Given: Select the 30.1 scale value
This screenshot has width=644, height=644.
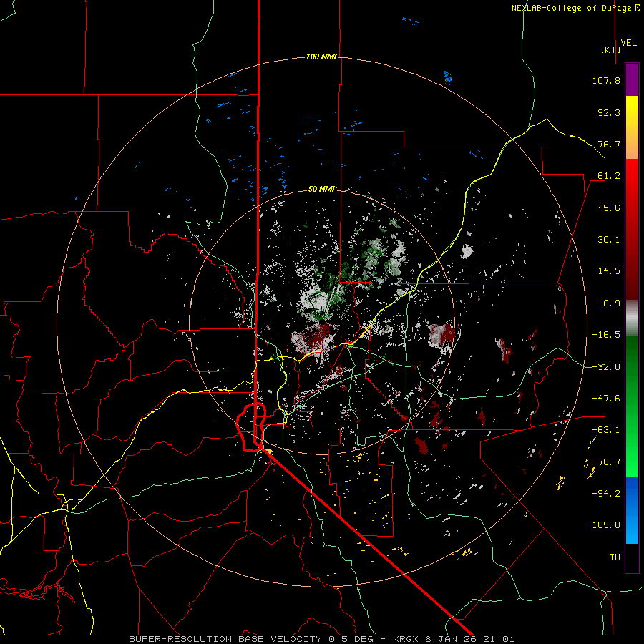Looking at the screenshot, I should [x=609, y=240].
